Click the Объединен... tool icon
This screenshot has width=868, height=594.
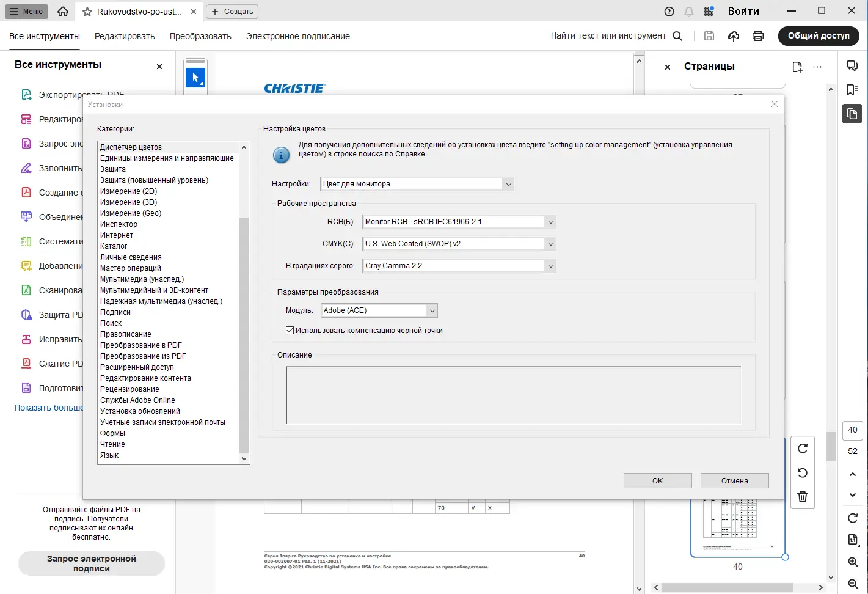point(26,217)
